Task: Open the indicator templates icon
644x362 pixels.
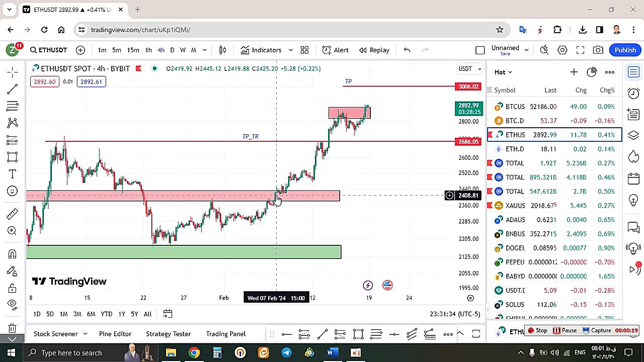Action: 304,50
